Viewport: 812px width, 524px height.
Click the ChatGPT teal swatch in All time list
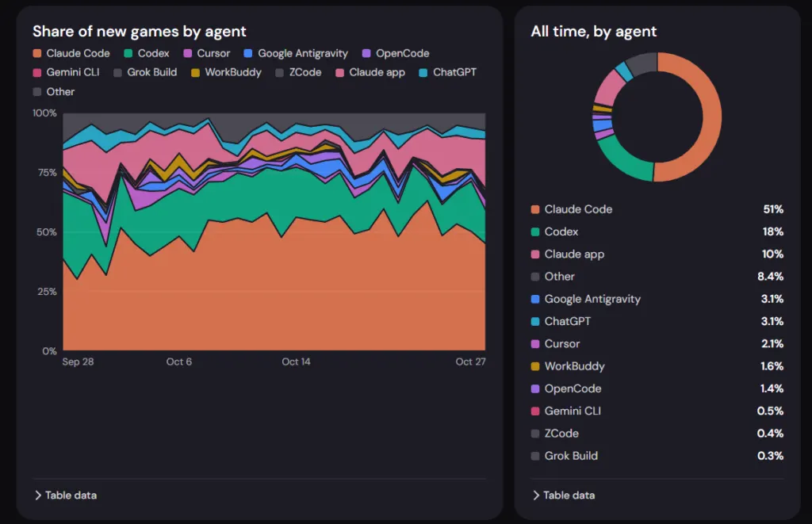tap(535, 322)
